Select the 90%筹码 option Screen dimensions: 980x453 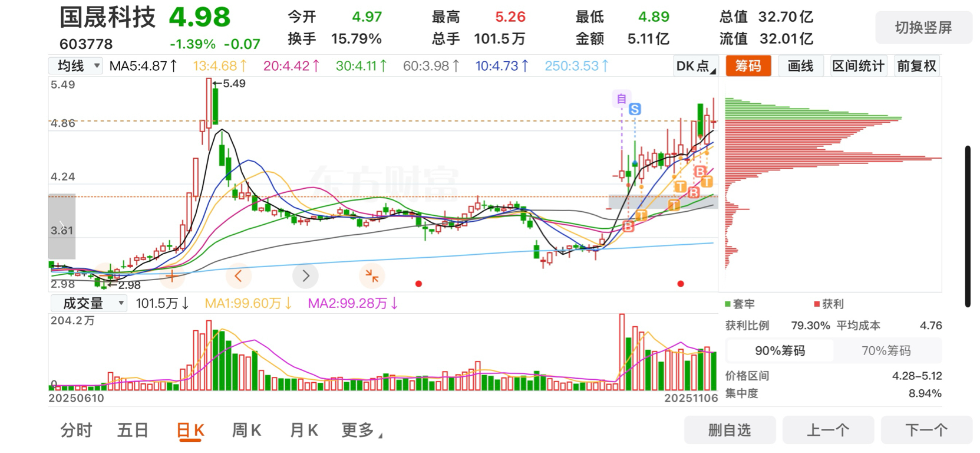(780, 351)
